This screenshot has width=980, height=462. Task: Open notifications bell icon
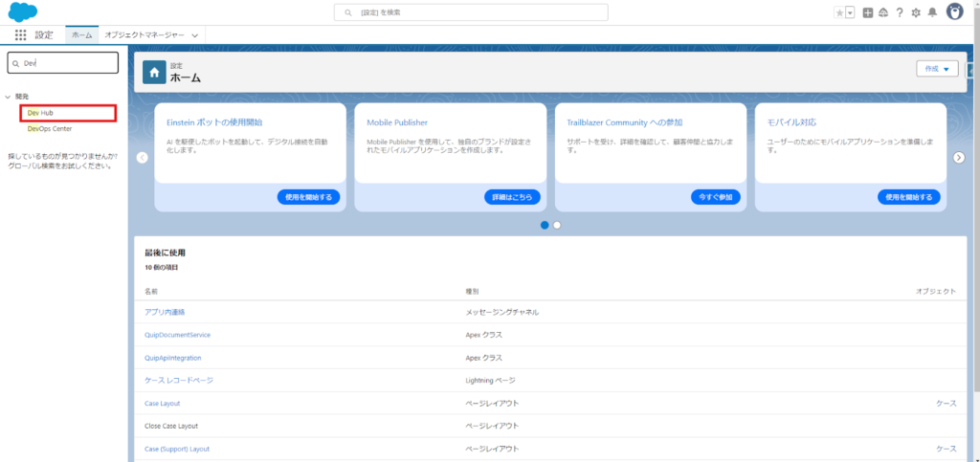point(932,12)
